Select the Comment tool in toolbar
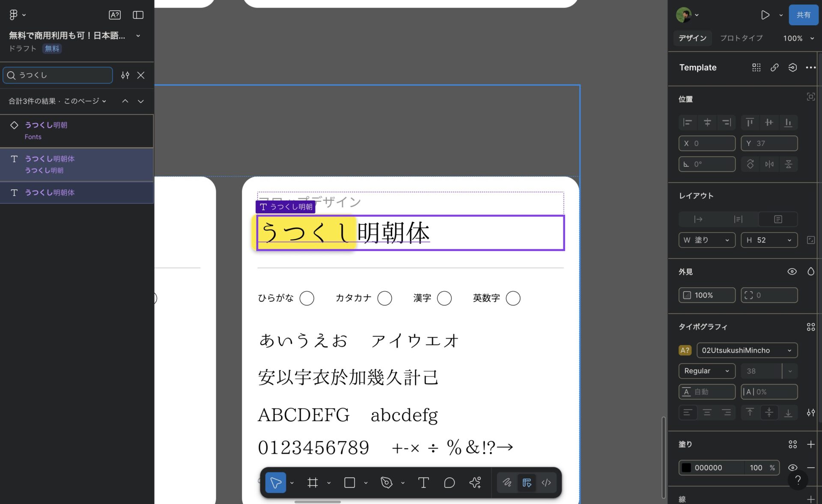Screen dimensions: 822x504 [x=449, y=483]
